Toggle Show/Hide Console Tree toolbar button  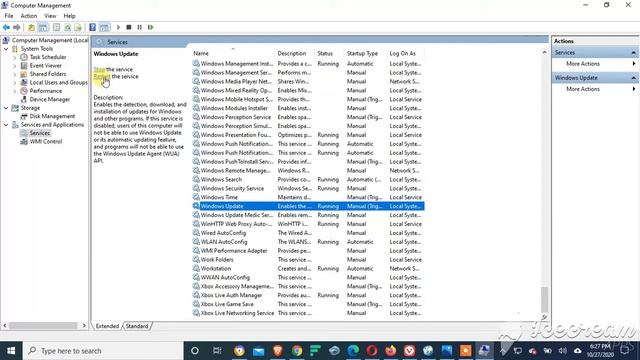[x=43, y=27]
